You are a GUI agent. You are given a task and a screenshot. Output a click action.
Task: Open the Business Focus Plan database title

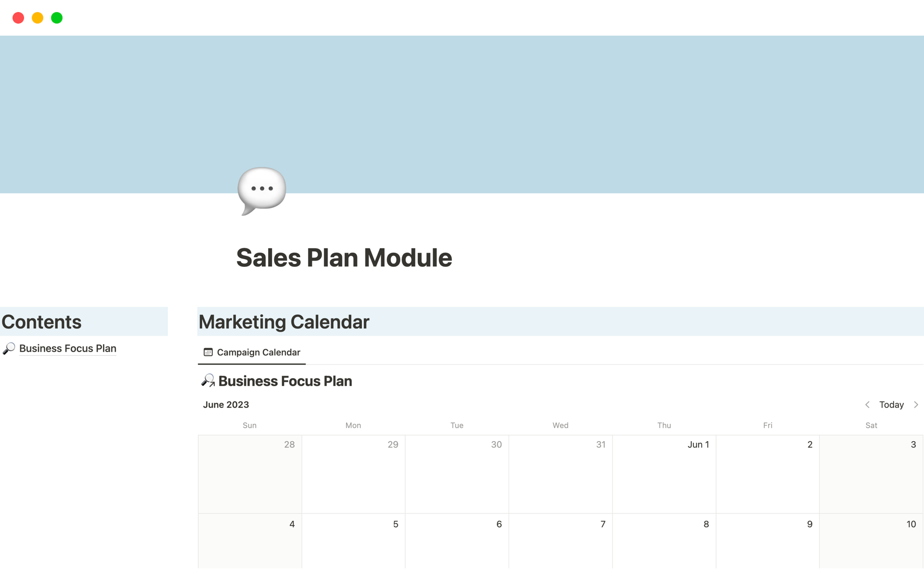[x=285, y=381]
